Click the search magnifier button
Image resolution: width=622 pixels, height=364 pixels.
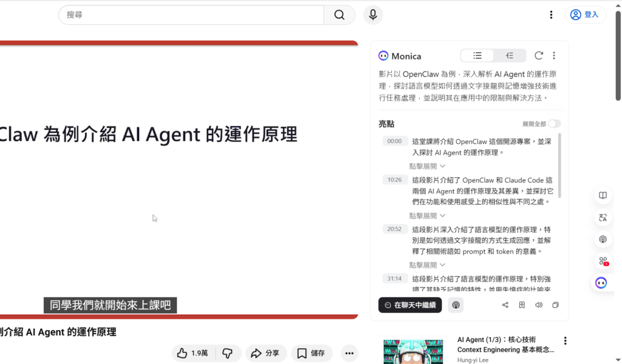[339, 15]
